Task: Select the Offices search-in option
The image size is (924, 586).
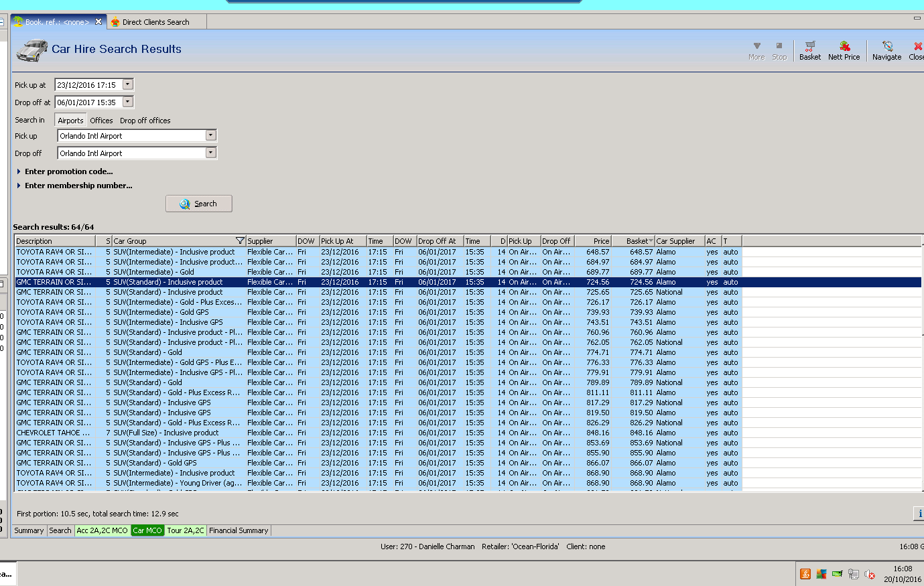Action: click(x=101, y=121)
